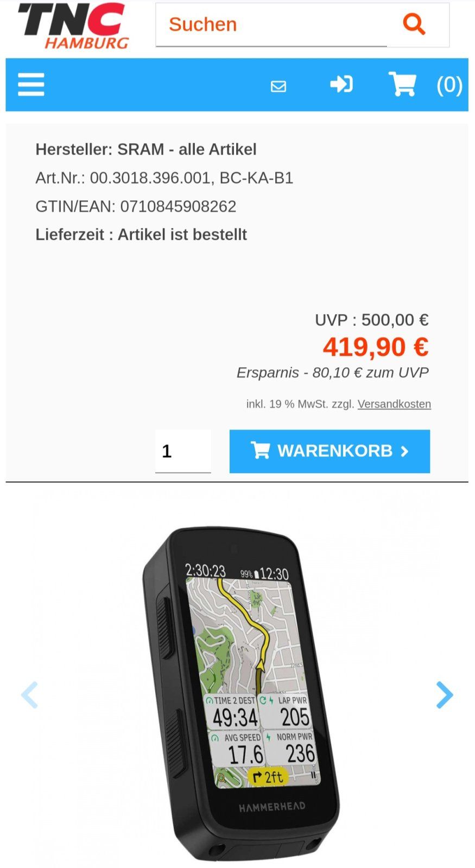Screen dimensions: 475x868
Task: Click the UVP 500,00 € text
Action: click(372, 320)
